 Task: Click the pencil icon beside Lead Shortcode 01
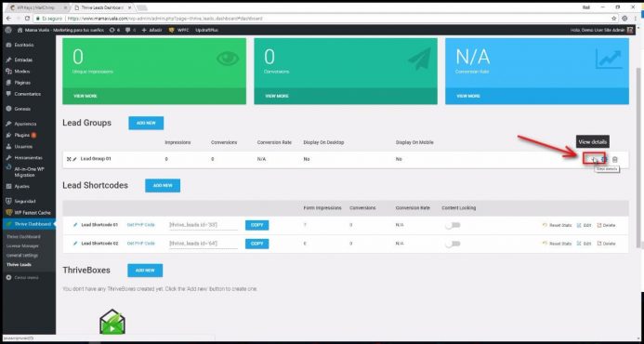pos(75,225)
